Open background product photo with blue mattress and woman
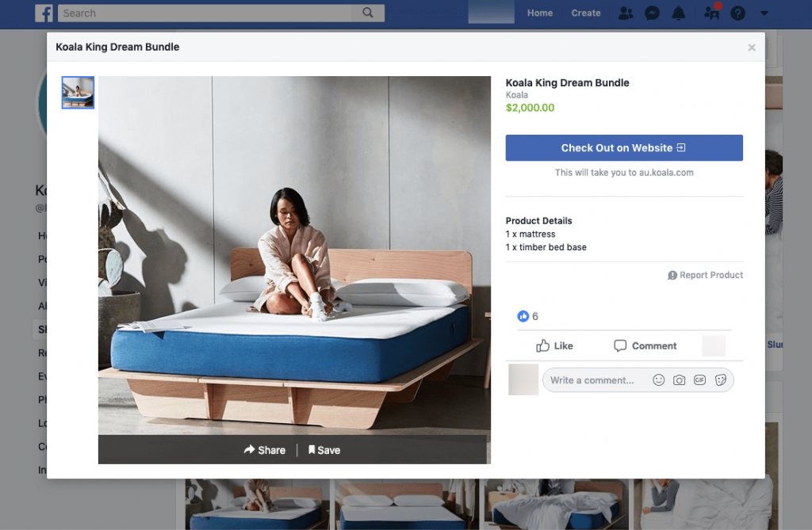812x530 pixels. [258, 504]
